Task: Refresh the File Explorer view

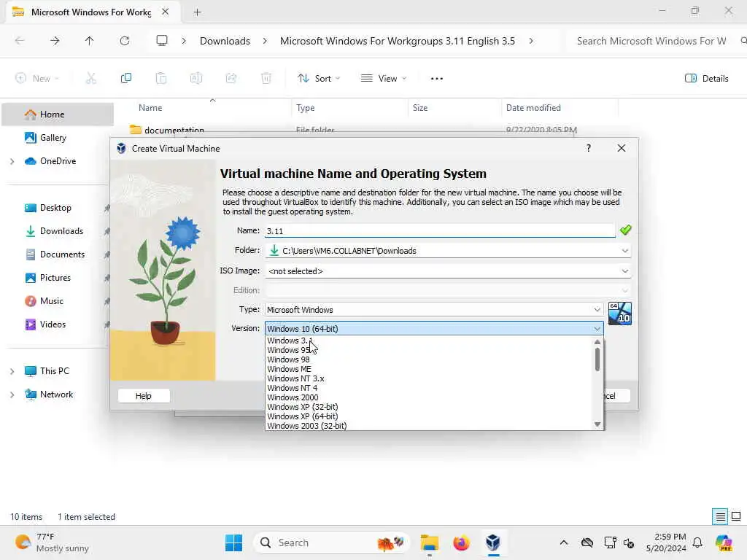Action: 124,41
